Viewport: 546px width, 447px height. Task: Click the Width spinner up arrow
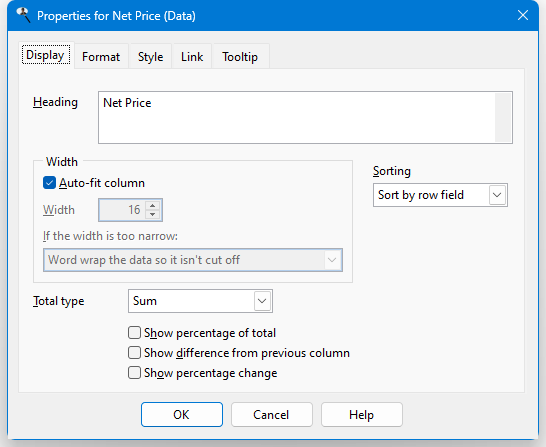pos(153,205)
